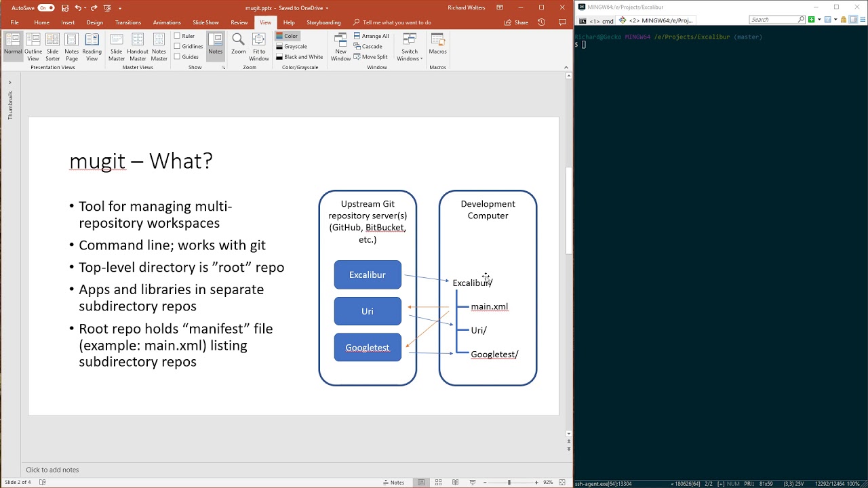
Task: Switch to Normal presentation view
Action: coord(13,46)
